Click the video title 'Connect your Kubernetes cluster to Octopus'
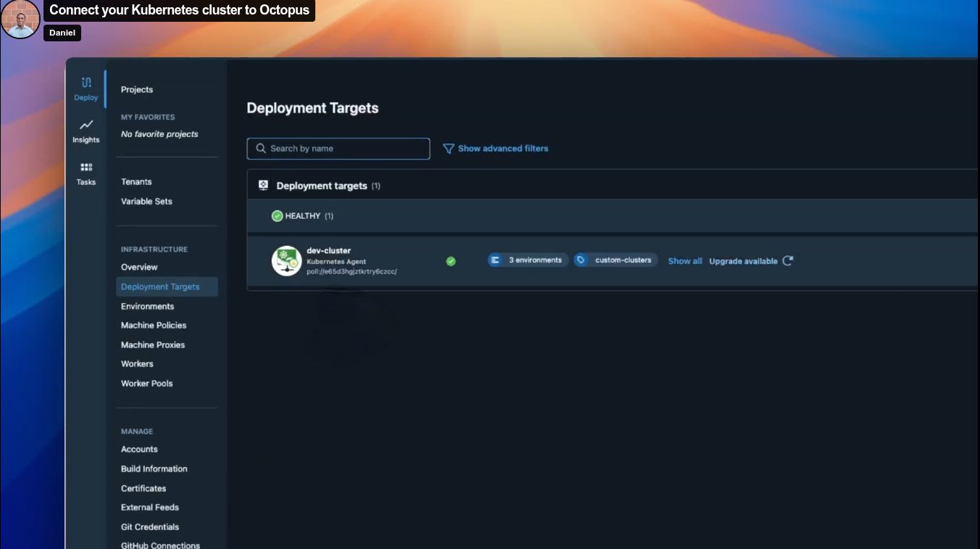This screenshot has width=980, height=549. (x=179, y=10)
